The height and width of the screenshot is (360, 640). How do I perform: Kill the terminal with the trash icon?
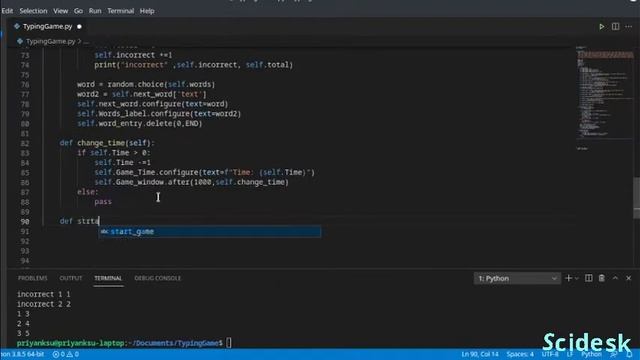[x=602, y=278]
